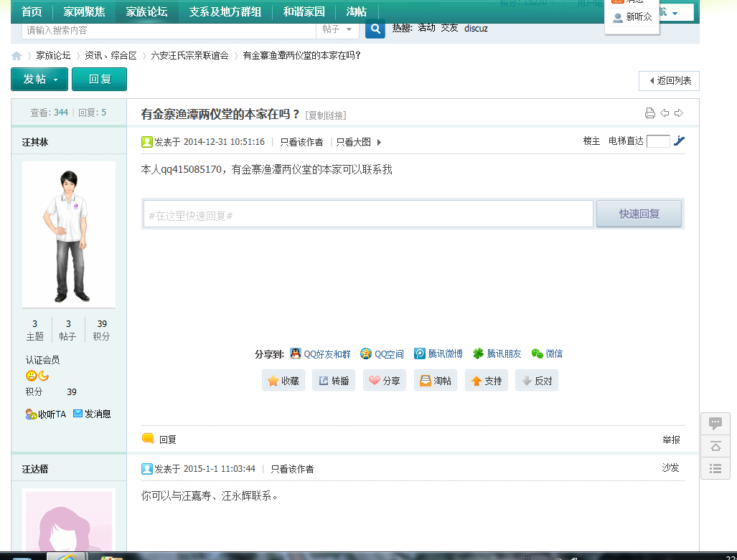Click 发消息 under 汪其林's profile
Screen dimensions: 737x560
92,414
